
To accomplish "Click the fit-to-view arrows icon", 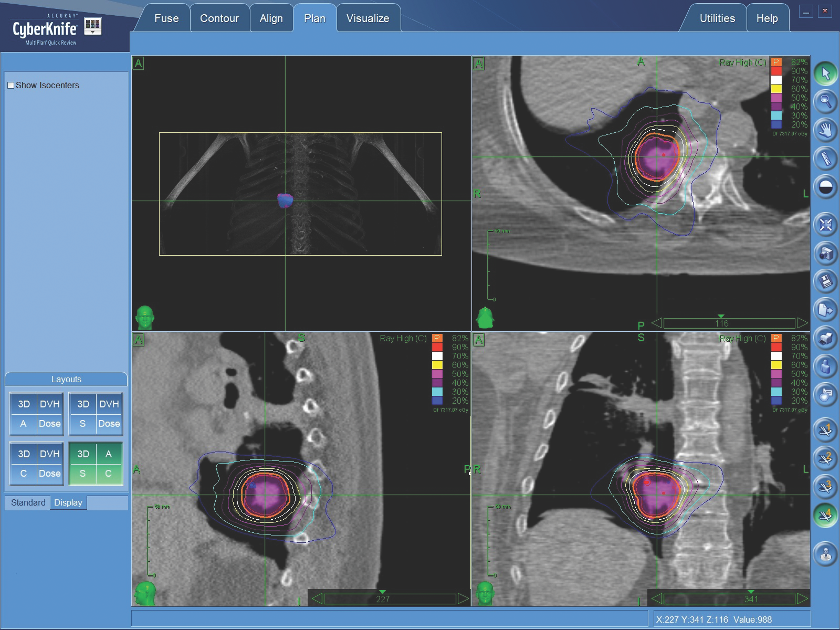I will pyautogui.click(x=825, y=225).
